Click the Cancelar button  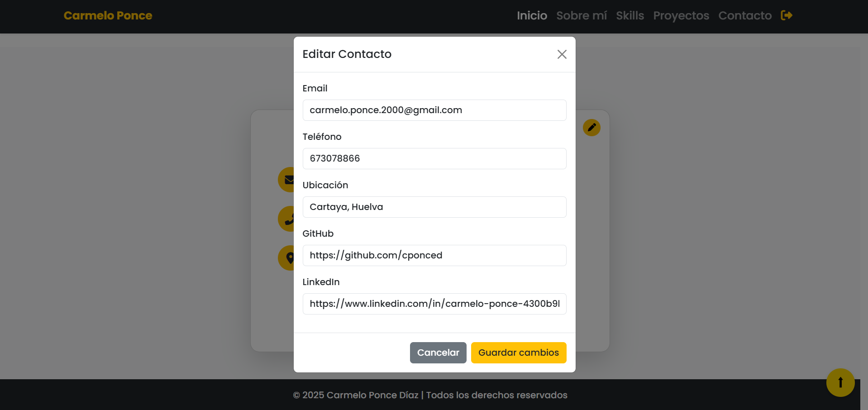point(438,353)
